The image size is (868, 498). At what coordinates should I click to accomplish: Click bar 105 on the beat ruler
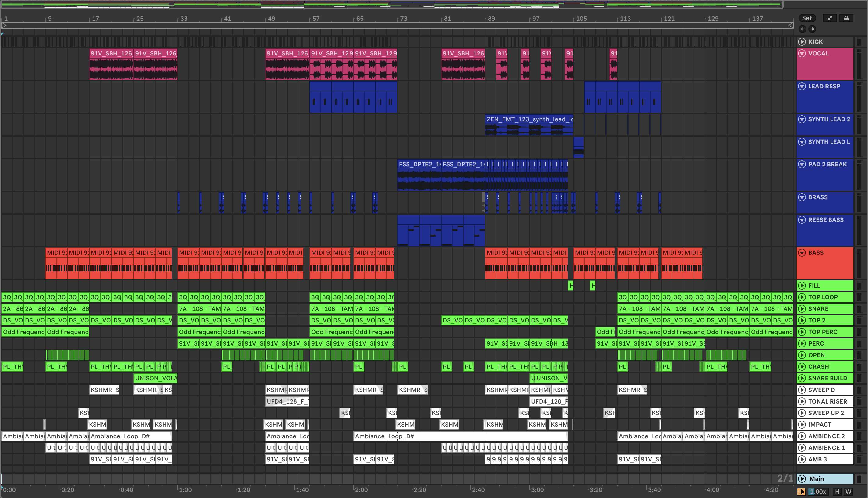pyautogui.click(x=581, y=19)
